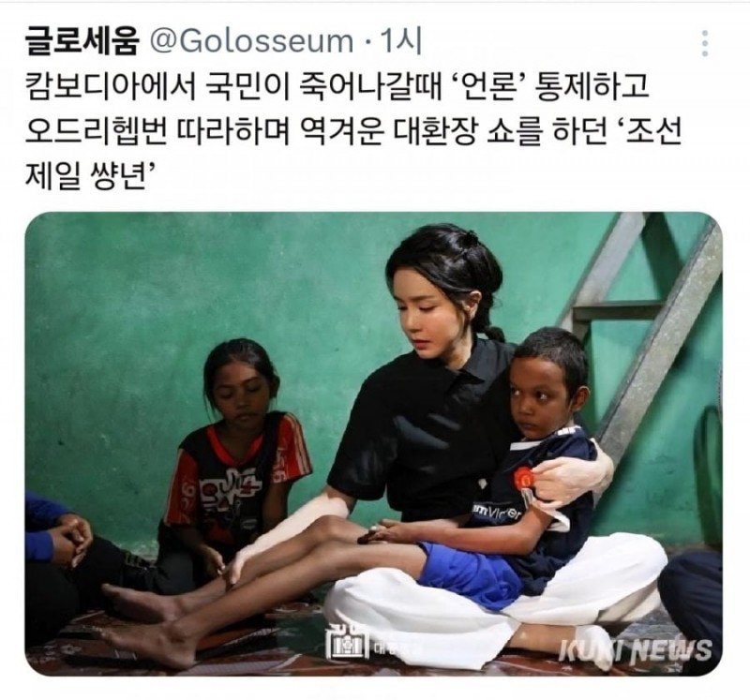This screenshot has width=750, height=700.
Task: Click the word 통제하고 ending the first line
Action: (x=591, y=87)
